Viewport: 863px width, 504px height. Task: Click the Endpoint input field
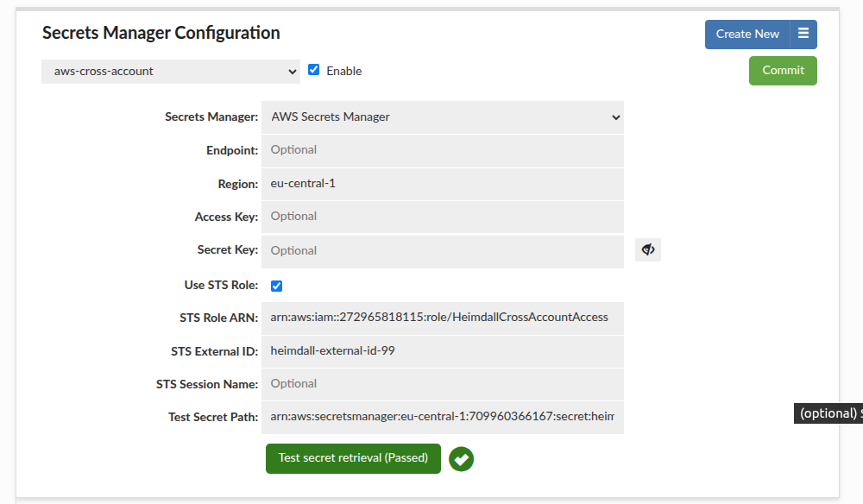tap(444, 149)
